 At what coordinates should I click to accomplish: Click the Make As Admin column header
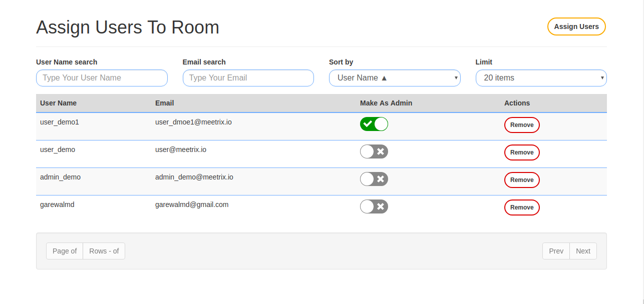point(386,103)
